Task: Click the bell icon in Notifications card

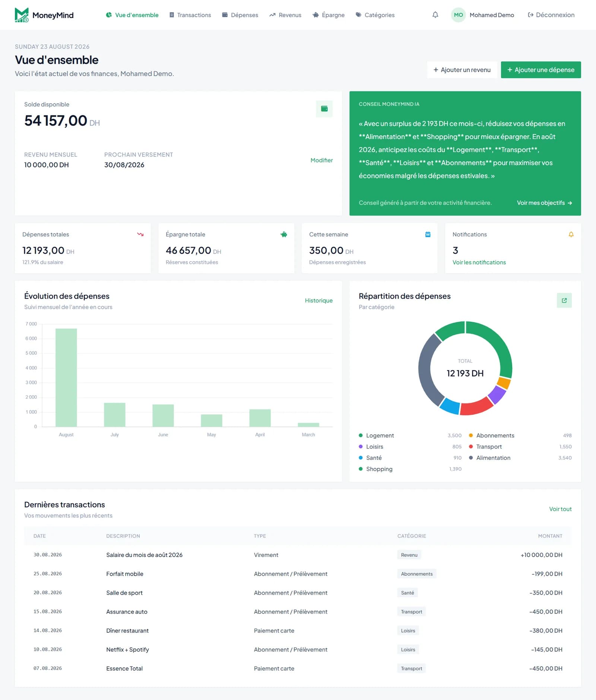Action: pyautogui.click(x=571, y=234)
